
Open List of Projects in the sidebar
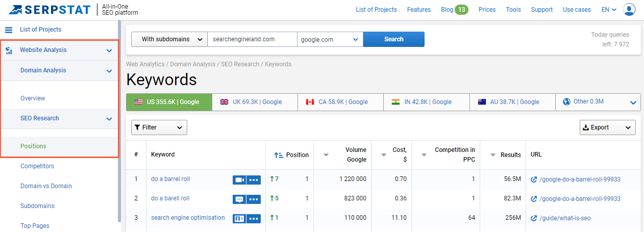point(40,30)
